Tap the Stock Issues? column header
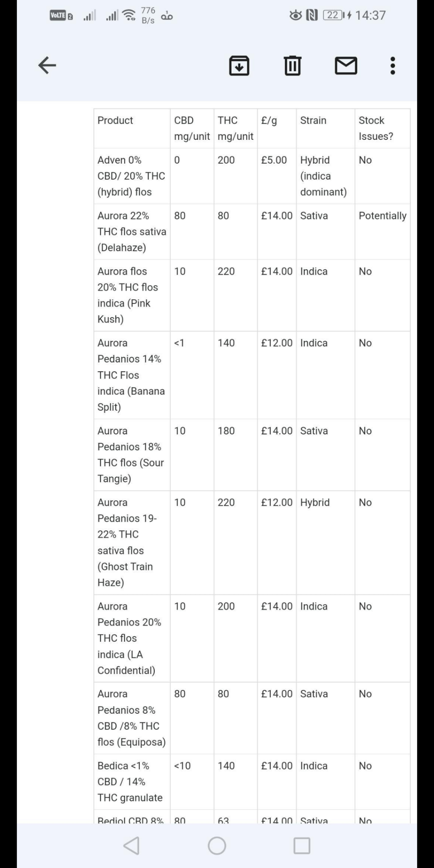The width and height of the screenshot is (434, 868). point(376,128)
